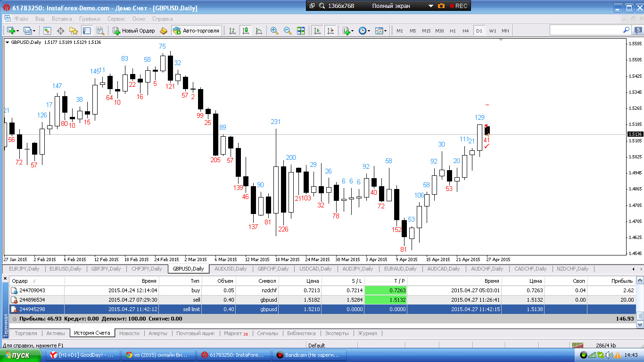The image size is (644, 362).
Task: Toggle chart shift icon
Action: tap(330, 31)
